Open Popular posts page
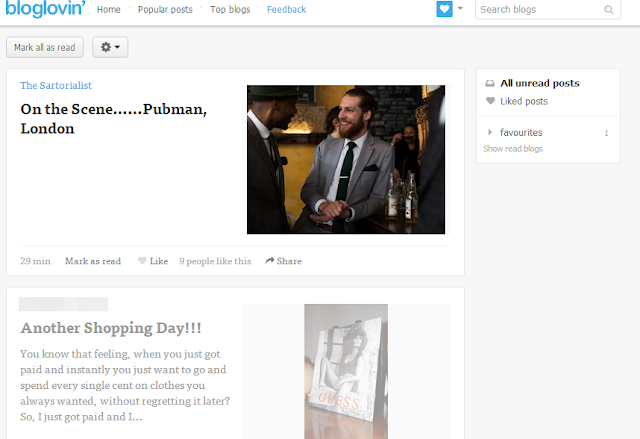Screen dimensions: 640x439 pos(165,9)
